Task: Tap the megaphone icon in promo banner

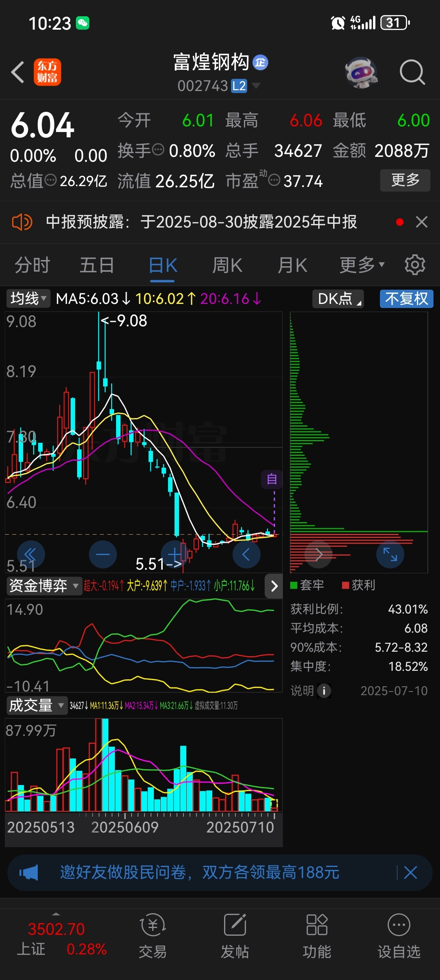Action: coord(28,872)
